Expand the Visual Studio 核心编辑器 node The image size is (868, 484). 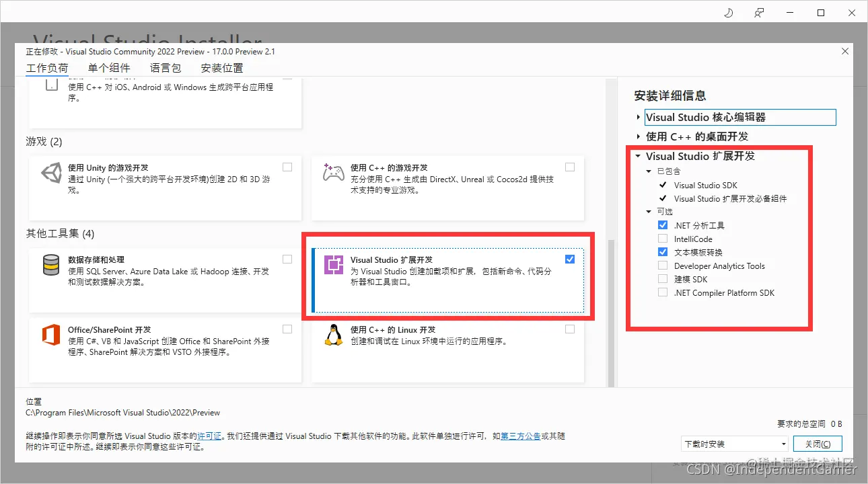(x=639, y=118)
